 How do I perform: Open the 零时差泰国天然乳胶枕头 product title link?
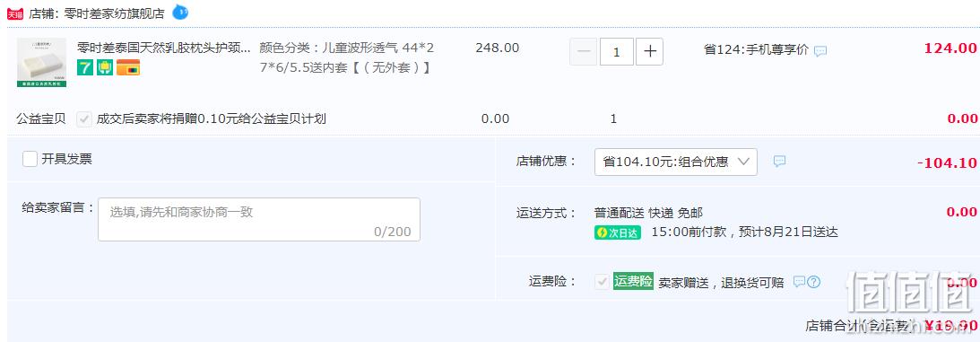click(164, 48)
